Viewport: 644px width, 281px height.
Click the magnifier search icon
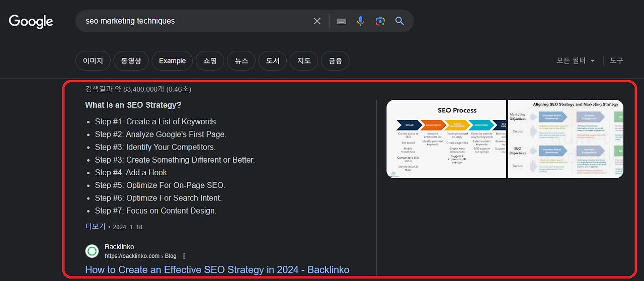click(x=399, y=21)
